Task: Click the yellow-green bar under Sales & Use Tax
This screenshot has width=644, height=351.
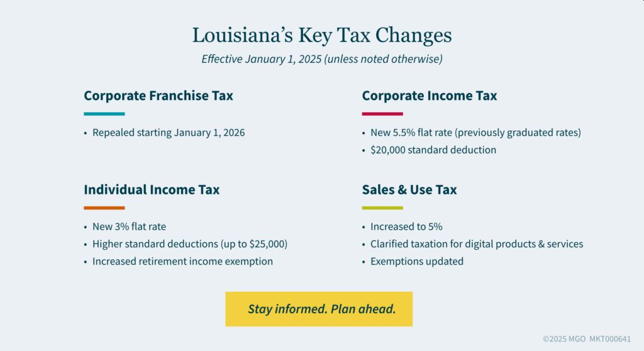Action: point(382,208)
